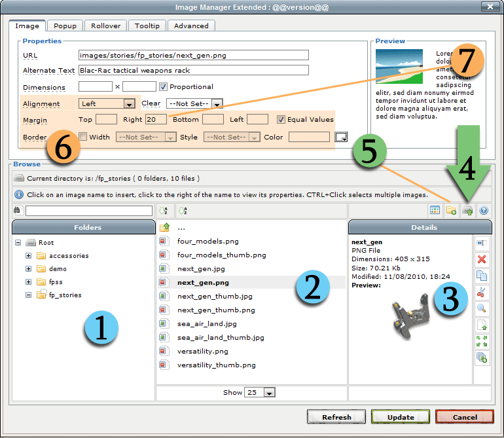Viewport: 504px width, 438px height.
Task: Click the copy file icon in Details
Action: point(482,276)
